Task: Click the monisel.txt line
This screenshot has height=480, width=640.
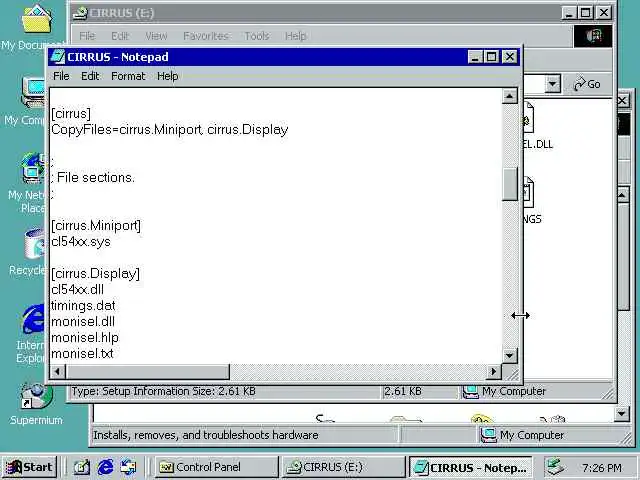Action: (82, 353)
